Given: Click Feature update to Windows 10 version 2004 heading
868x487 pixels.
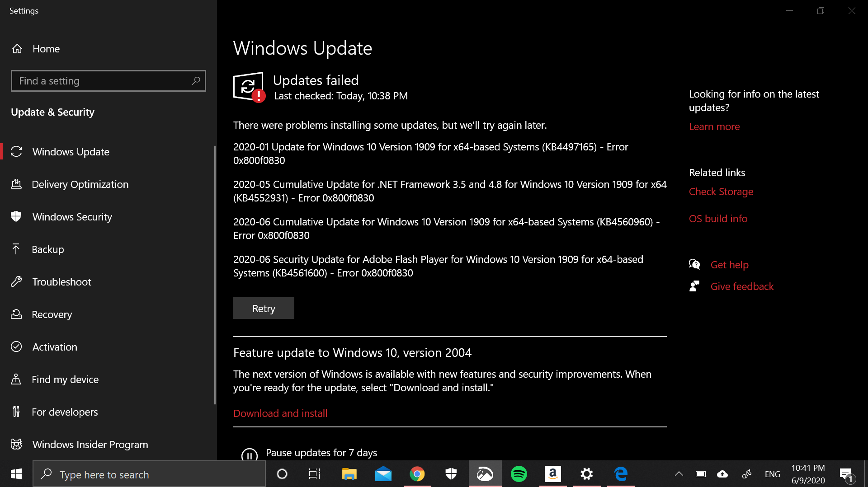Looking at the screenshot, I should pos(352,353).
